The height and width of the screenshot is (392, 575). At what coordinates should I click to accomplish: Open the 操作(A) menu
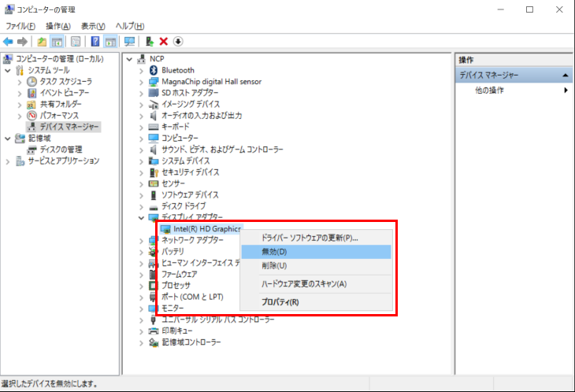58,26
